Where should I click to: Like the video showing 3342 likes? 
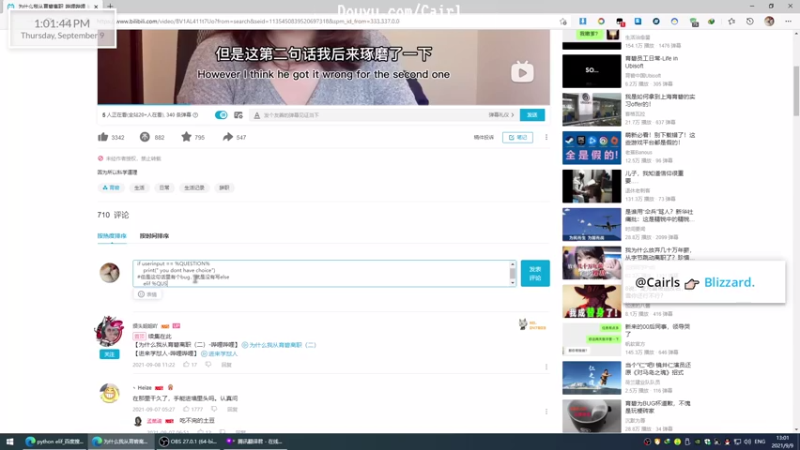(103, 137)
